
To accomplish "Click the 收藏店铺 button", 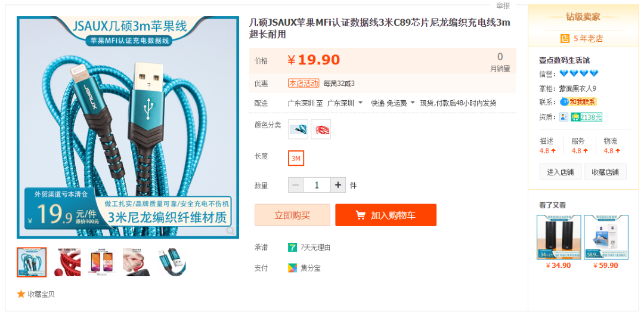I will (x=605, y=172).
